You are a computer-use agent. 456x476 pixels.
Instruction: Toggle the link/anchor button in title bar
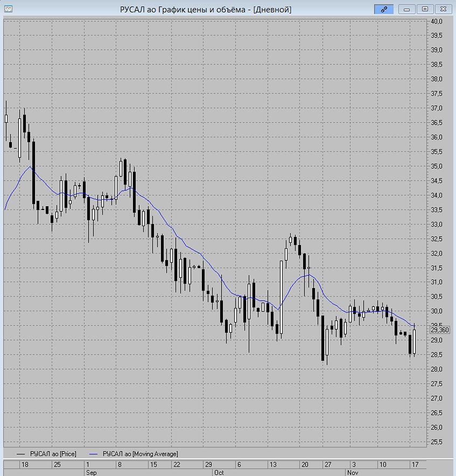coord(384,9)
